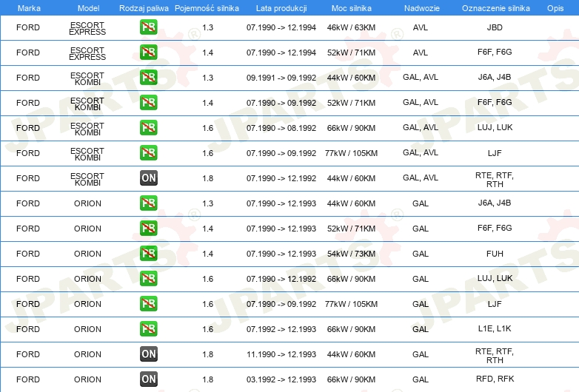Click ON diesel icon in Orion 44kW / 60KM 1.8 row
This screenshot has height=392, width=579.
click(148, 354)
